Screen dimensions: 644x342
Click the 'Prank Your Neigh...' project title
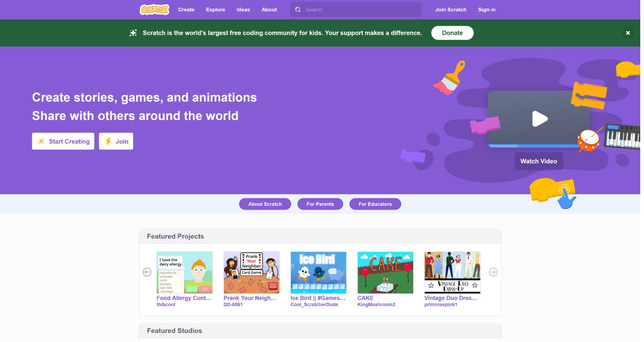[x=250, y=298]
